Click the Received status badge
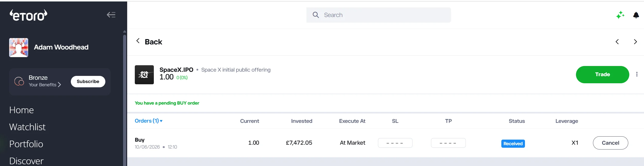The width and height of the screenshot is (644, 166). [x=513, y=144]
